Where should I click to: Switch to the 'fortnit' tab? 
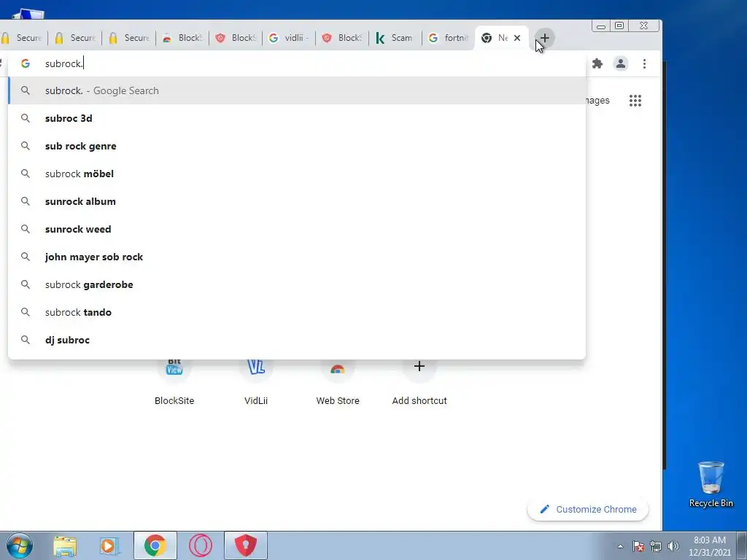pyautogui.click(x=449, y=38)
